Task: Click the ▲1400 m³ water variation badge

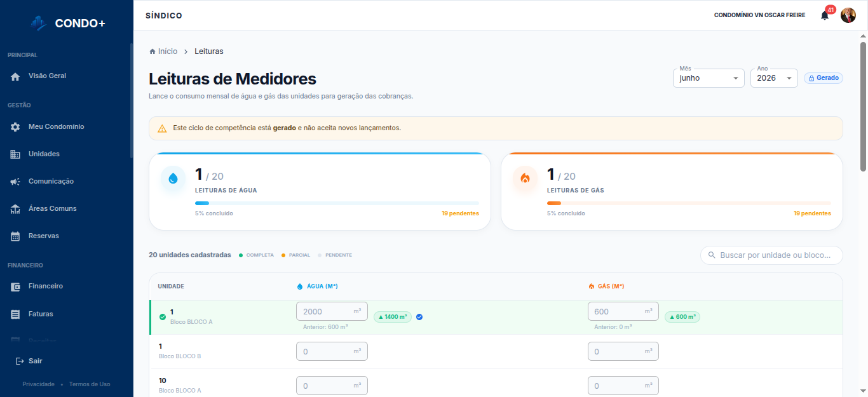Action: 392,317
